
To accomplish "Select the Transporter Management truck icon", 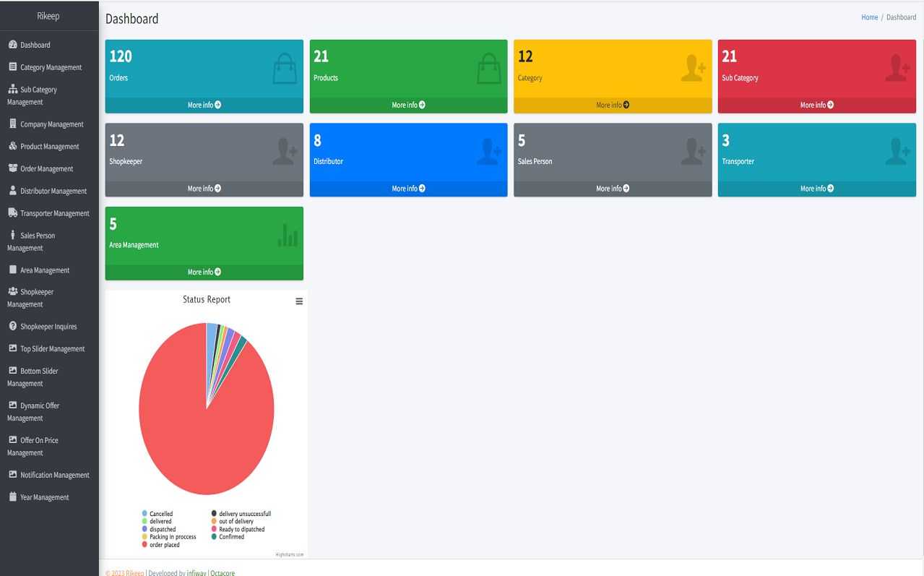I will tap(12, 212).
